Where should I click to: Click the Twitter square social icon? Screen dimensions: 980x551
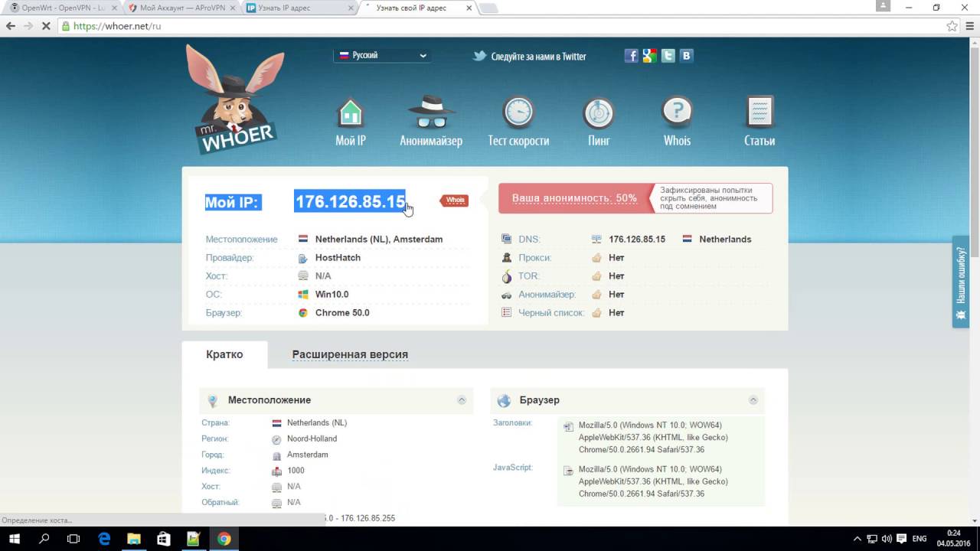(x=668, y=56)
